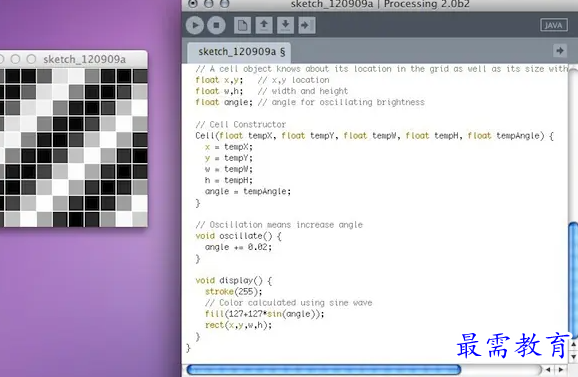Minimize the sketch_120909a output window

[15, 59]
